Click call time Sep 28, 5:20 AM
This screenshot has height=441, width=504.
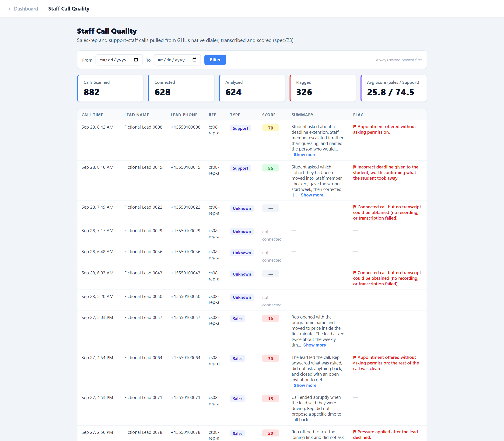(98, 296)
